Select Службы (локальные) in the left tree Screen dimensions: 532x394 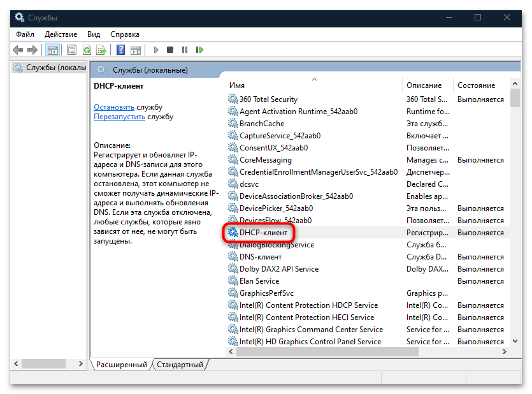[x=51, y=68]
